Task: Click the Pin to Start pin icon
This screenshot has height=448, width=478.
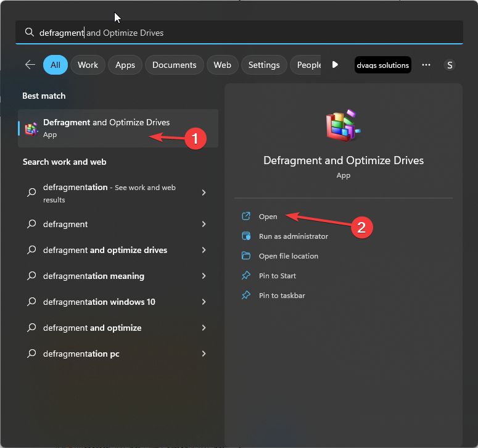Action: point(246,275)
